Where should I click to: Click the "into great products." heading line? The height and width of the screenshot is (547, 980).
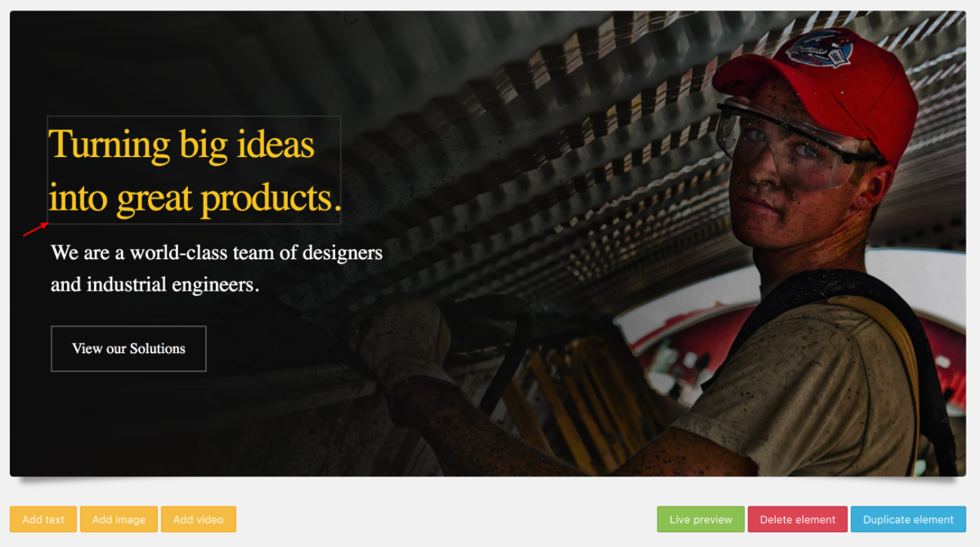click(x=195, y=198)
